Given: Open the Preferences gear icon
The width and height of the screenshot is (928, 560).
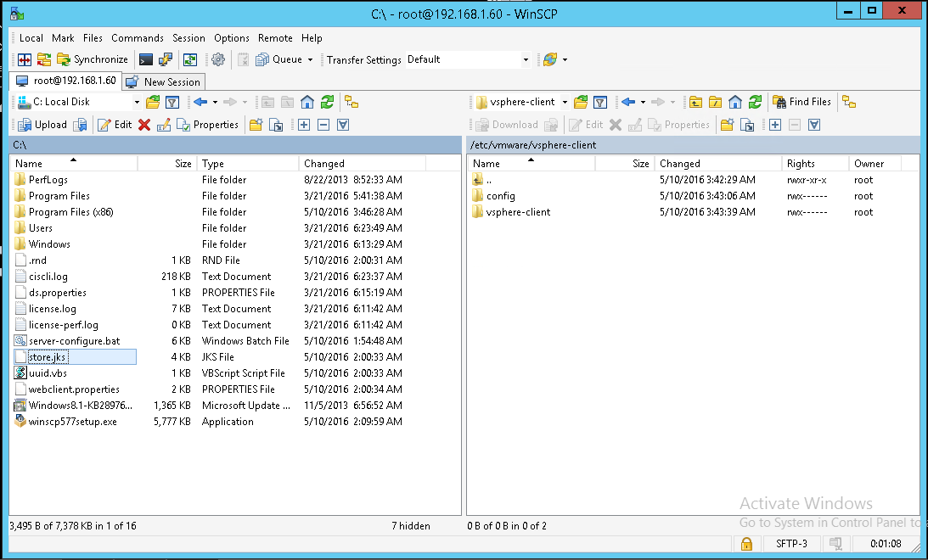Looking at the screenshot, I should coord(219,59).
